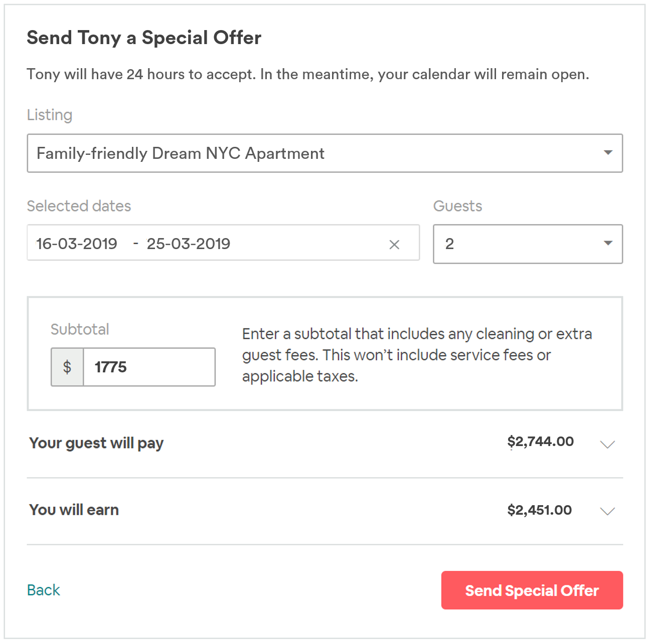Click the guest count value 2
The width and height of the screenshot is (649, 644).
tap(449, 244)
